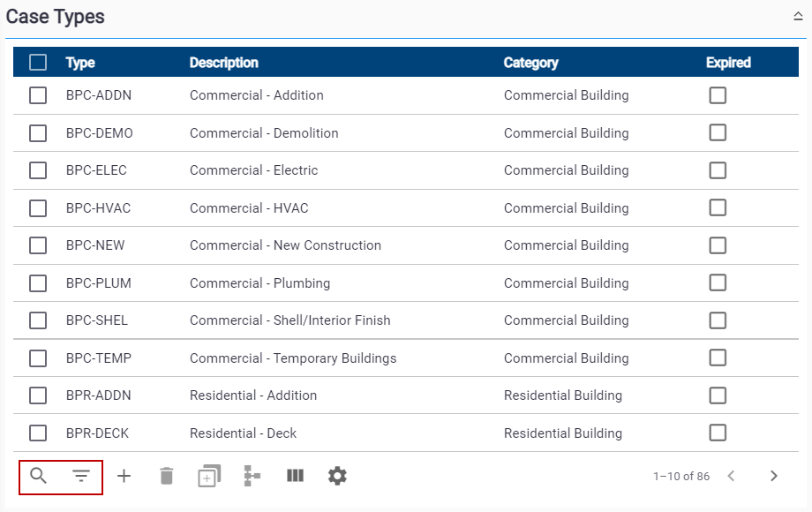
Task: Go to next page of results
Action: tap(774, 477)
